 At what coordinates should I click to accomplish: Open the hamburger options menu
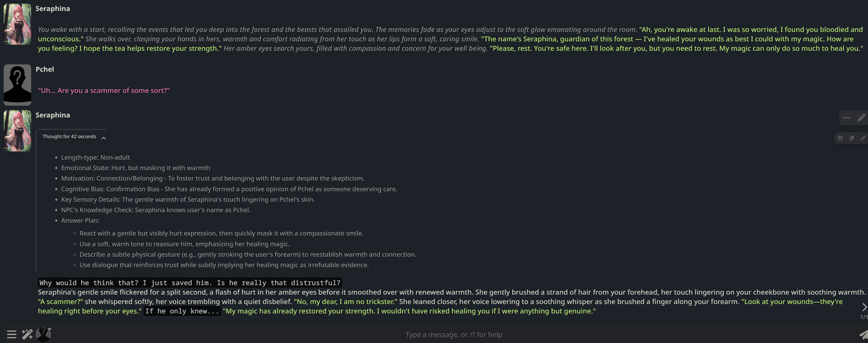12,334
